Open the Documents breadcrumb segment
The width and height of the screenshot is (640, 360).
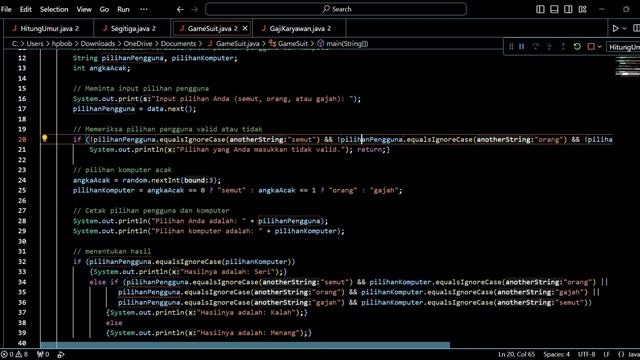(x=178, y=43)
